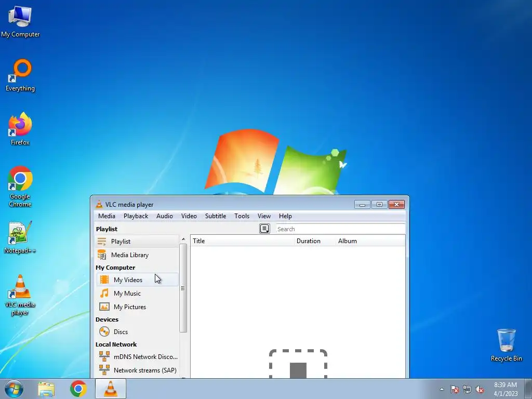
Task: Open the taskbar clock and date
Action: pos(506,389)
